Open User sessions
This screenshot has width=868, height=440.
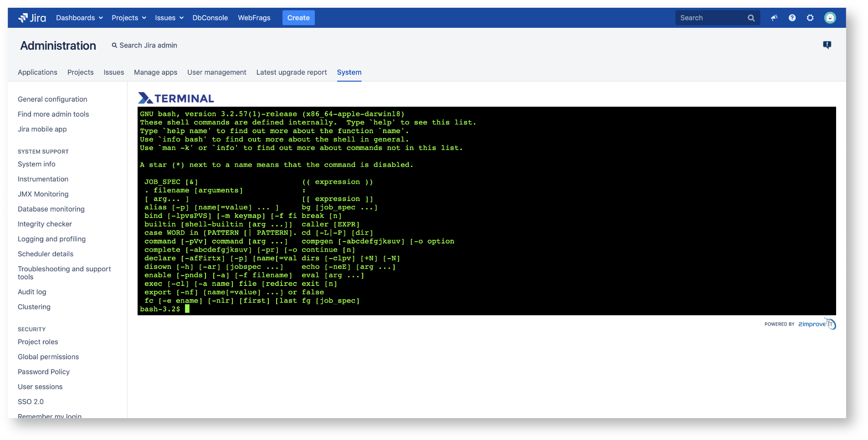pos(40,387)
